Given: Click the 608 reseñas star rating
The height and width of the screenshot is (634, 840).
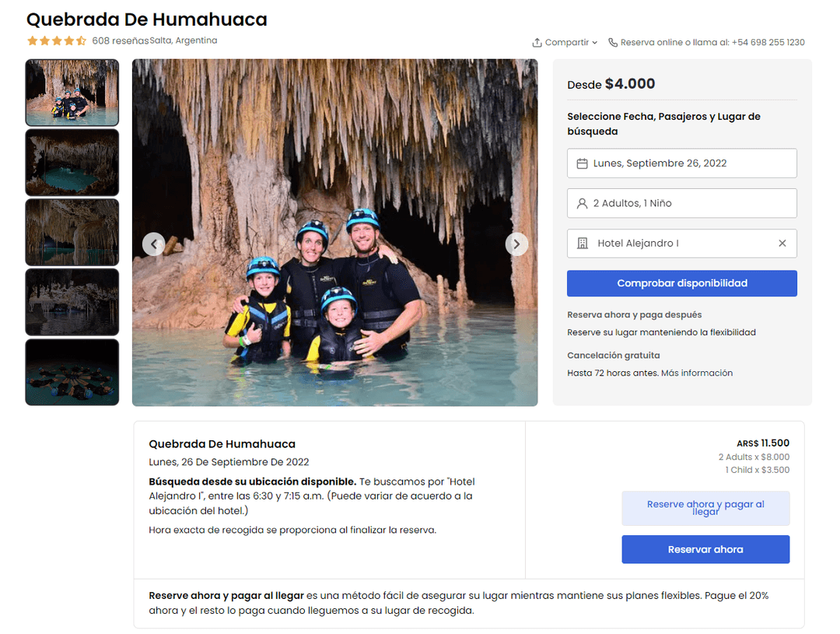Looking at the screenshot, I should (57, 40).
